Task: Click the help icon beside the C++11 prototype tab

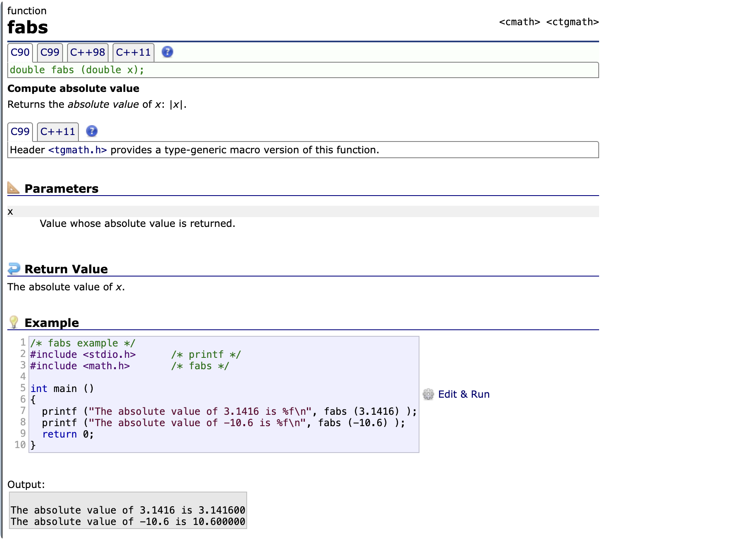Action: pos(167,52)
